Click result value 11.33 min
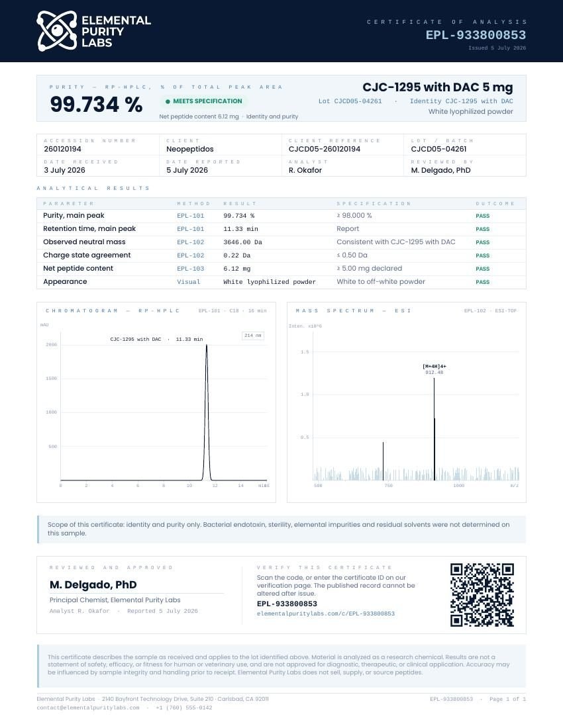Screen dimensions: 563x728 coord(240,229)
